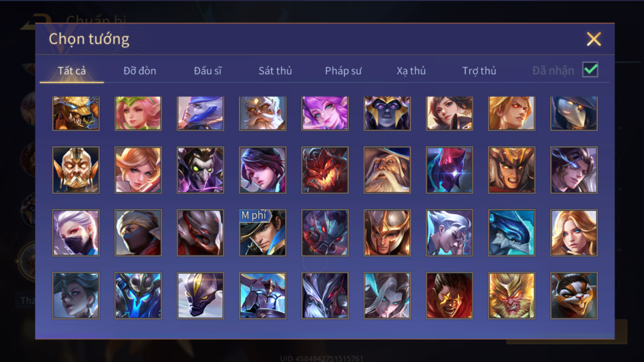644x362 pixels.
Task: Select the red fire demon hero
Action: (325, 170)
